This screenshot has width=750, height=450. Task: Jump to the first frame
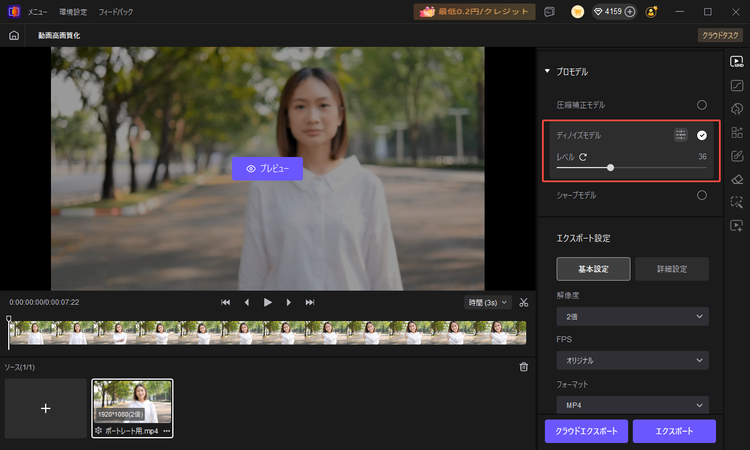(x=225, y=302)
